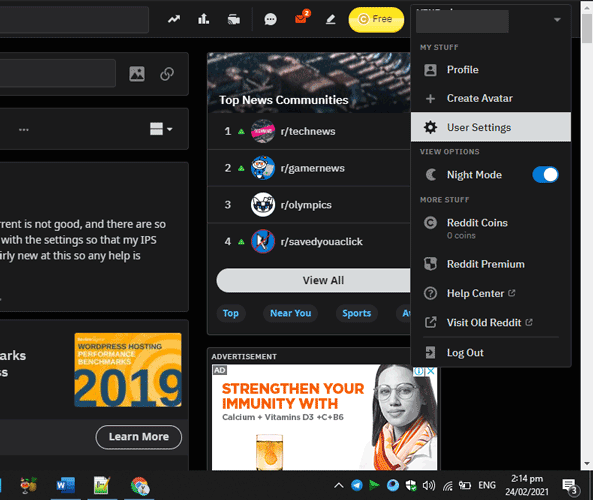Open Microsoft Word from the taskbar

65,485
